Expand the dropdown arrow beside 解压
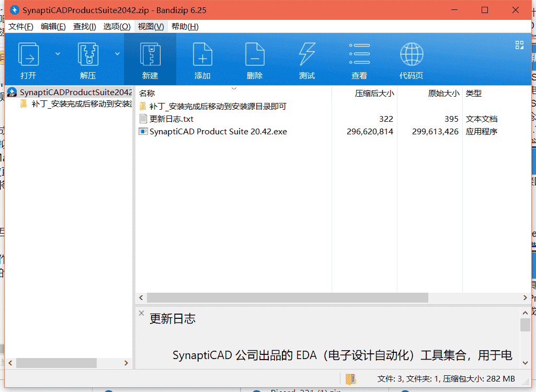 point(117,54)
